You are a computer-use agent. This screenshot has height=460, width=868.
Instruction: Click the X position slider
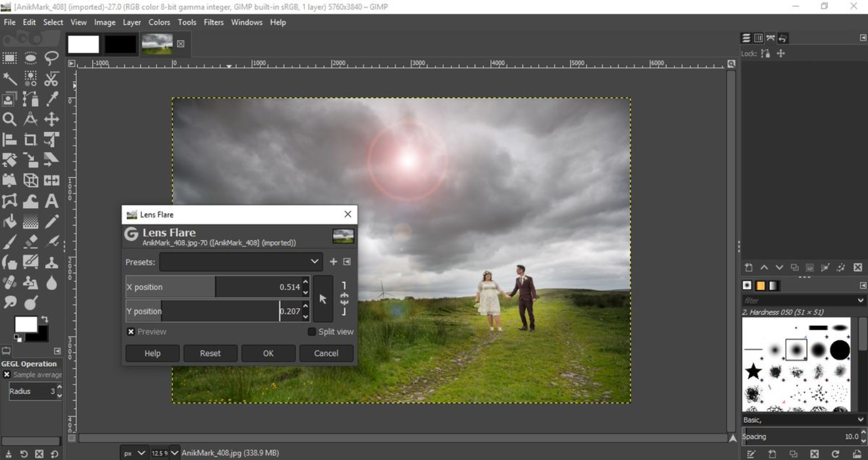click(x=214, y=287)
